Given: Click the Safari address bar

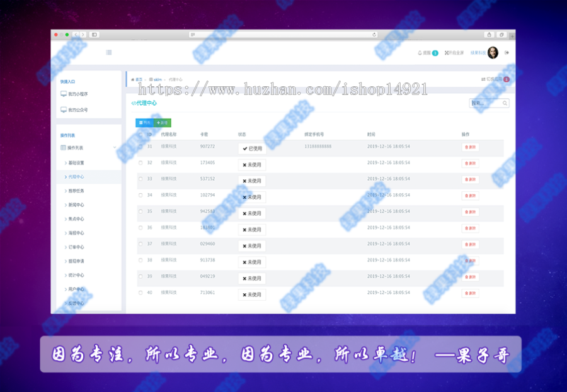Looking at the screenshot, I should click(x=283, y=35).
